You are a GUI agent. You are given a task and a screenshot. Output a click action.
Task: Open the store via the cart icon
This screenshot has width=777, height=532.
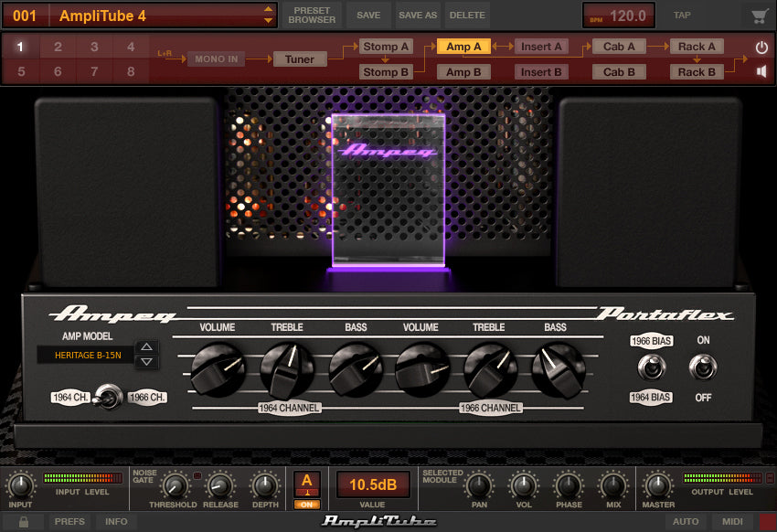(757, 15)
